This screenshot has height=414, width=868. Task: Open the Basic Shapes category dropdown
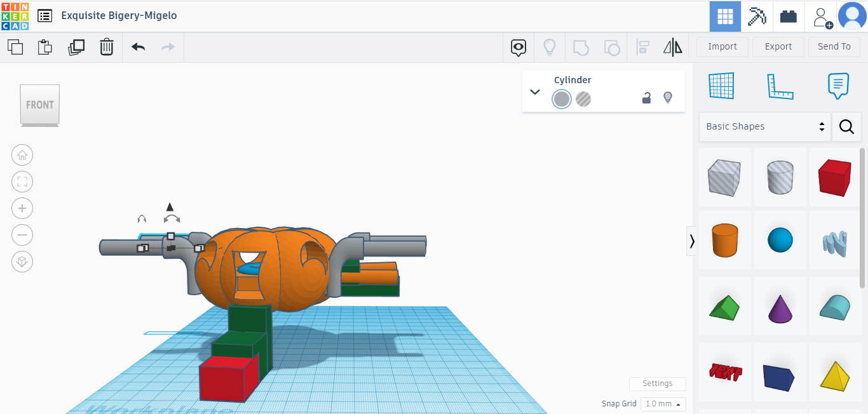(764, 126)
